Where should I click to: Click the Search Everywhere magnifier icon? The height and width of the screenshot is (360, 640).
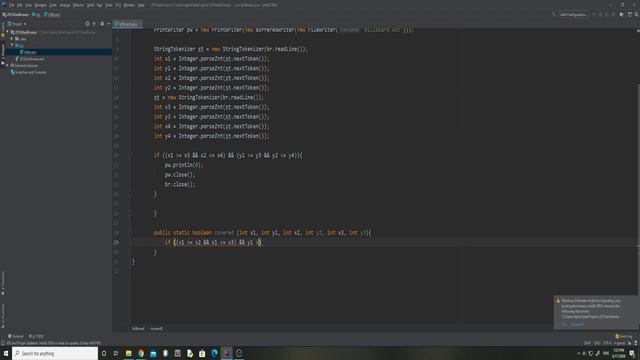636,15
